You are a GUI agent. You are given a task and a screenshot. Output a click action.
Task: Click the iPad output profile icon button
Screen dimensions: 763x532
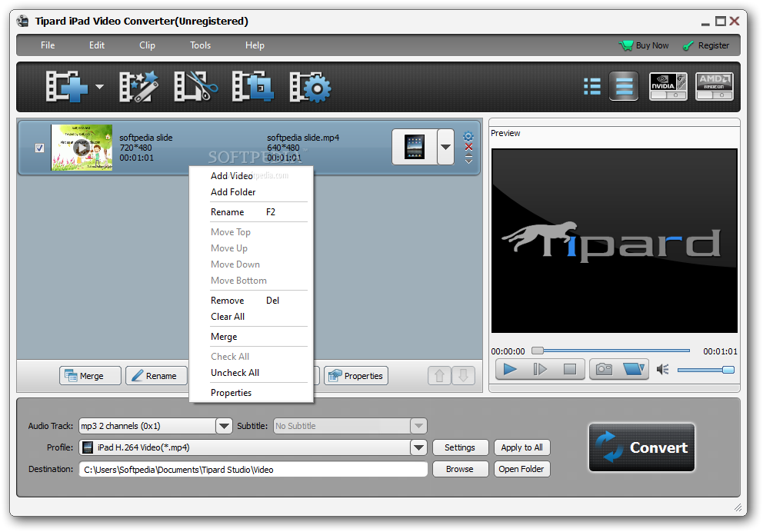414,147
